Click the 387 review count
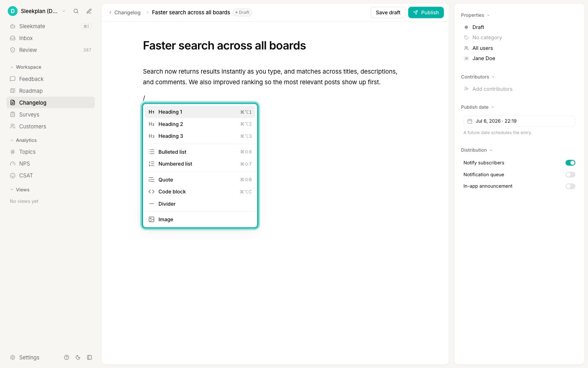Screen dimensions: 588x368 point(87,50)
